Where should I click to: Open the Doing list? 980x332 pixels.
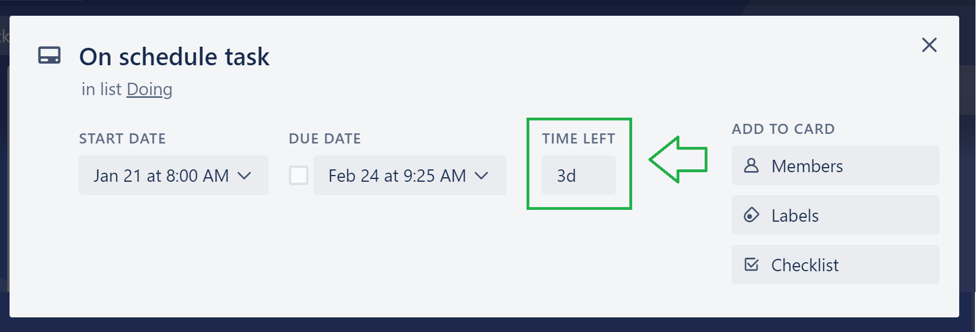(x=149, y=89)
